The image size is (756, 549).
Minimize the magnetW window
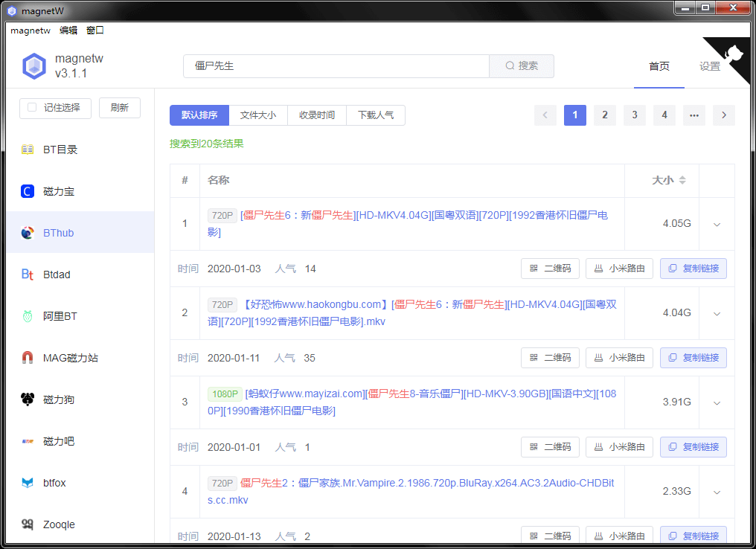point(685,7)
